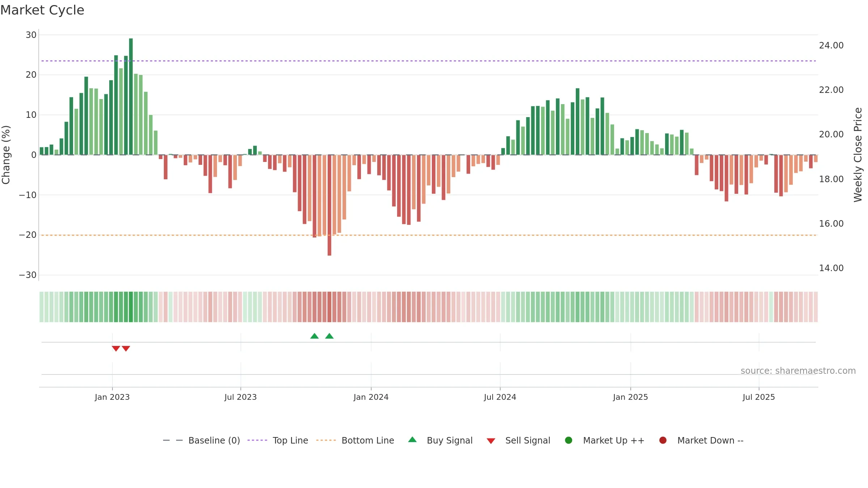Viewport: 868px width, 488px height.
Task: Click the second red sell signal triangle marker
Action: pos(126,348)
